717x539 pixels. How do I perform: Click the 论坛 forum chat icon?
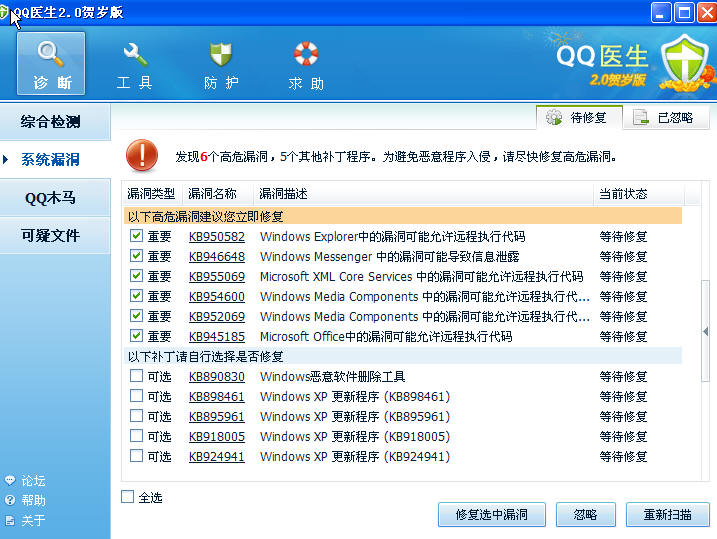pyautogui.click(x=10, y=480)
